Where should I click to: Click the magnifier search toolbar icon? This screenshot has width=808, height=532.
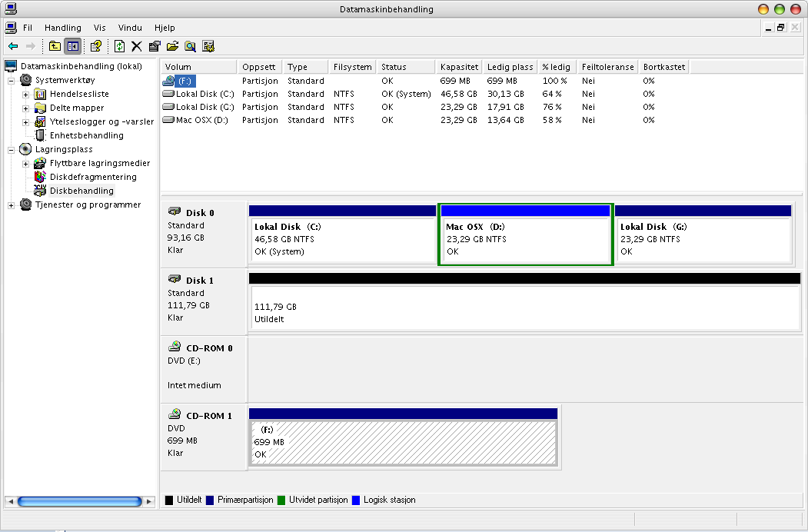coord(190,46)
